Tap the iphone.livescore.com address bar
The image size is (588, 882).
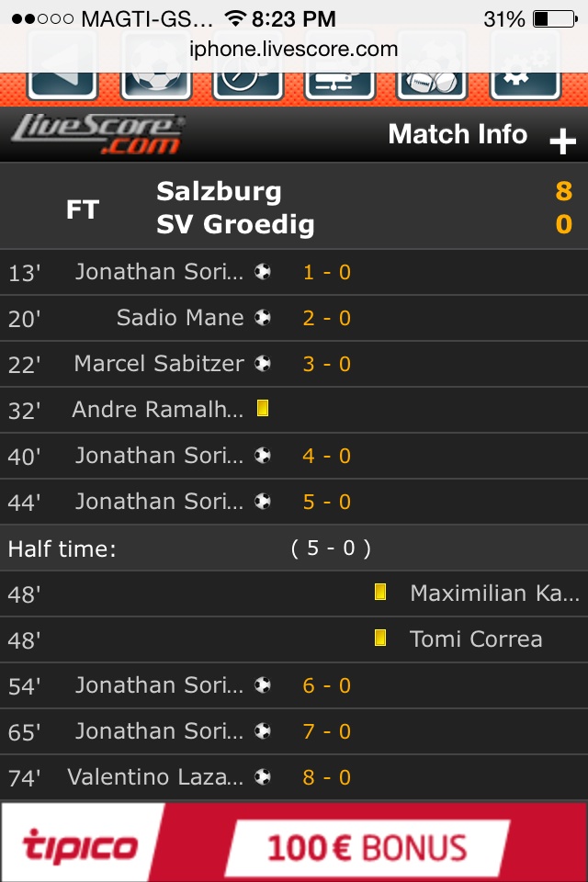point(294,49)
